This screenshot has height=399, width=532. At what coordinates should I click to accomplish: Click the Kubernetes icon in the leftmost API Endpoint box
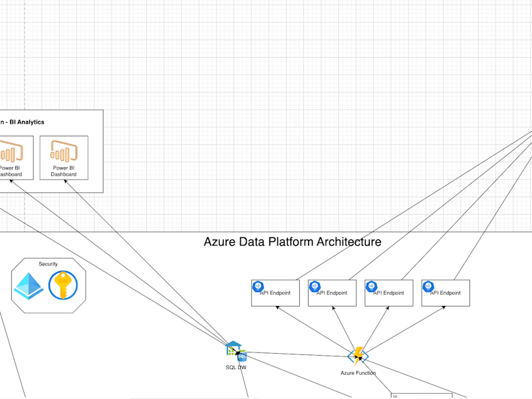(x=258, y=287)
